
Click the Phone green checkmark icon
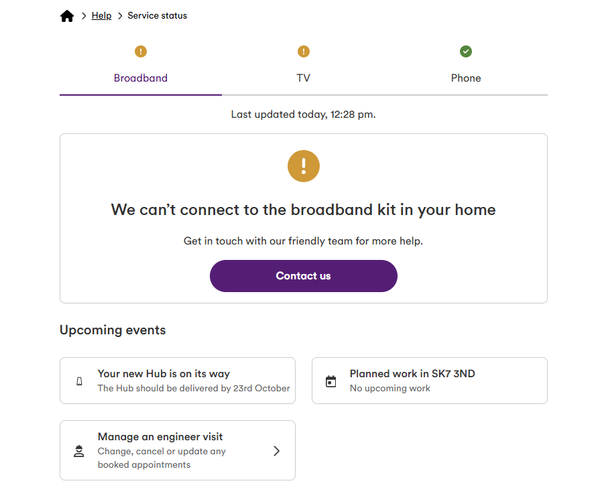(466, 52)
